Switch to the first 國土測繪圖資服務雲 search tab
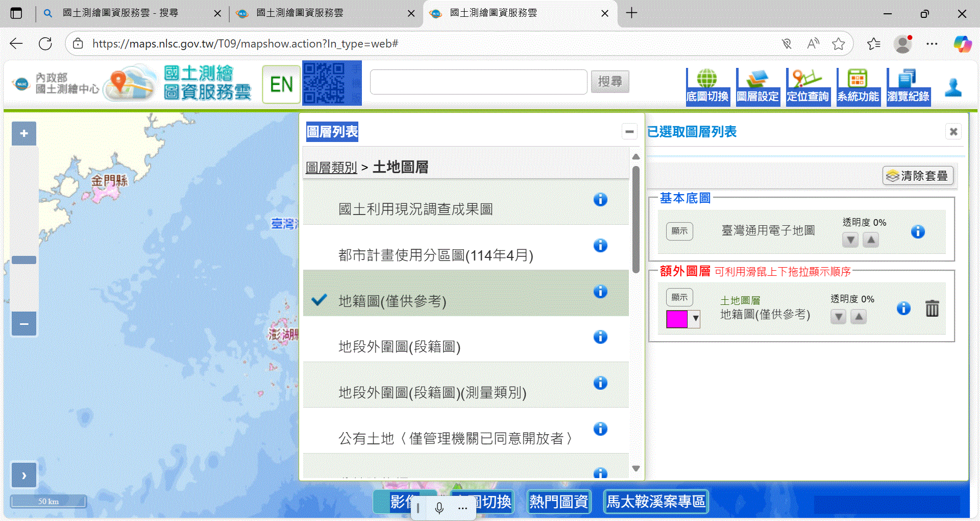Screen dimensions: 980x521 (x=120, y=13)
